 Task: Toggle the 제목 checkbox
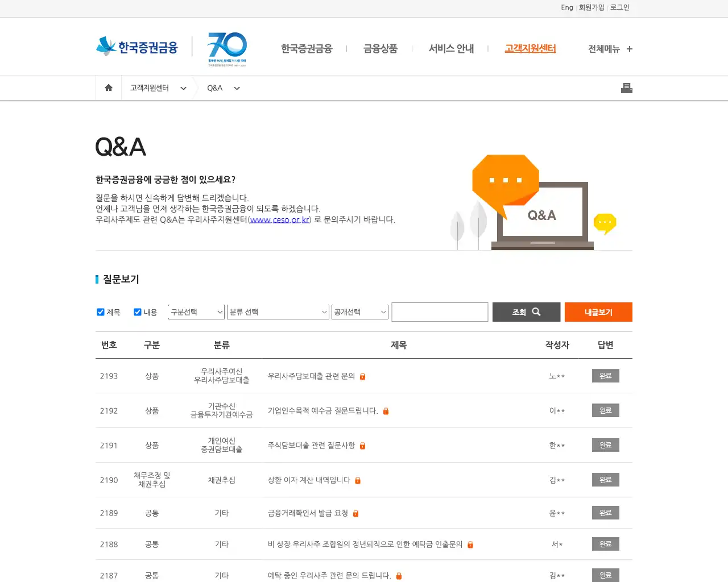pos(101,312)
